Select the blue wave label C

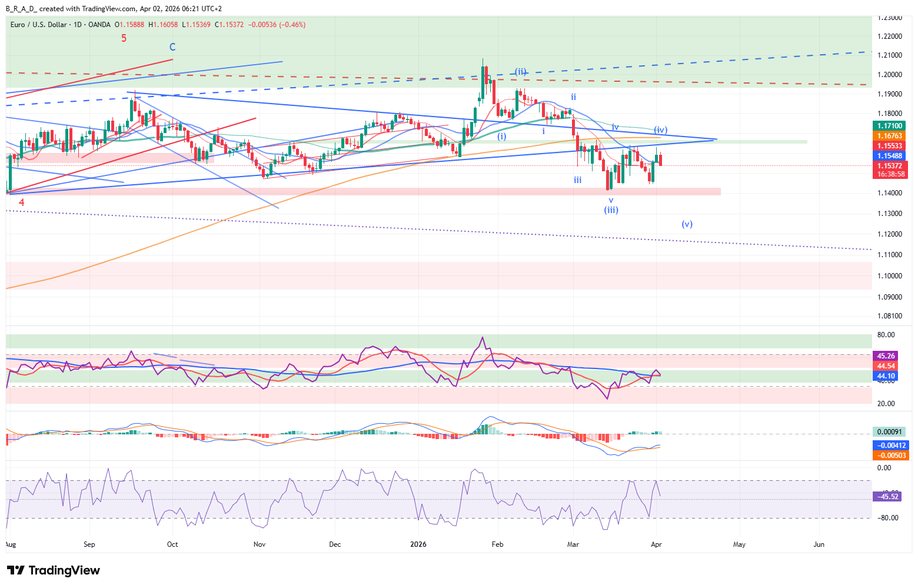coord(172,47)
